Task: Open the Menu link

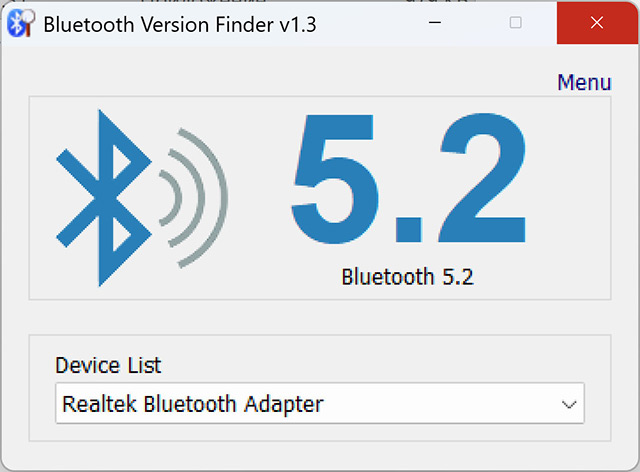Action: (x=584, y=82)
